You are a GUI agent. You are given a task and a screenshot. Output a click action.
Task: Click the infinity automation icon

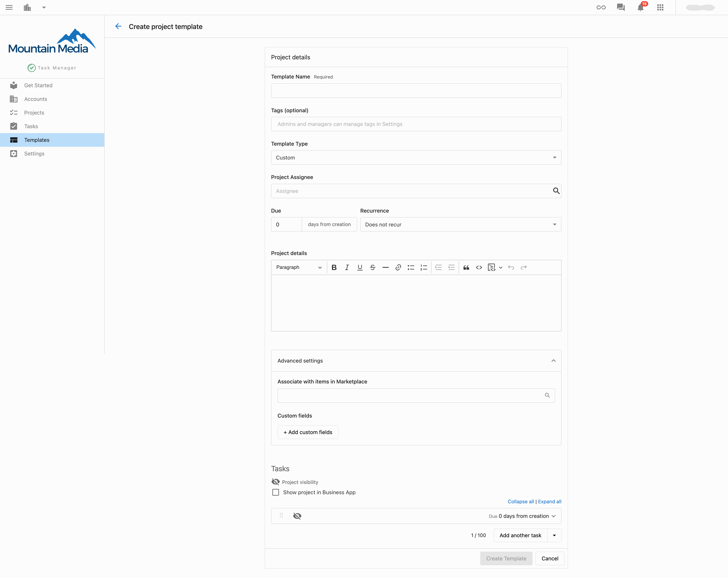pyautogui.click(x=601, y=7)
